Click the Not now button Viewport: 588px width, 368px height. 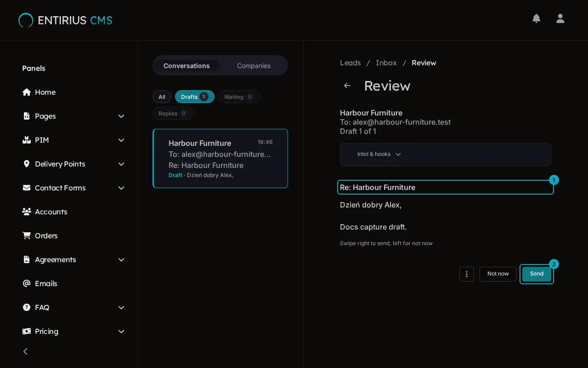point(498,274)
